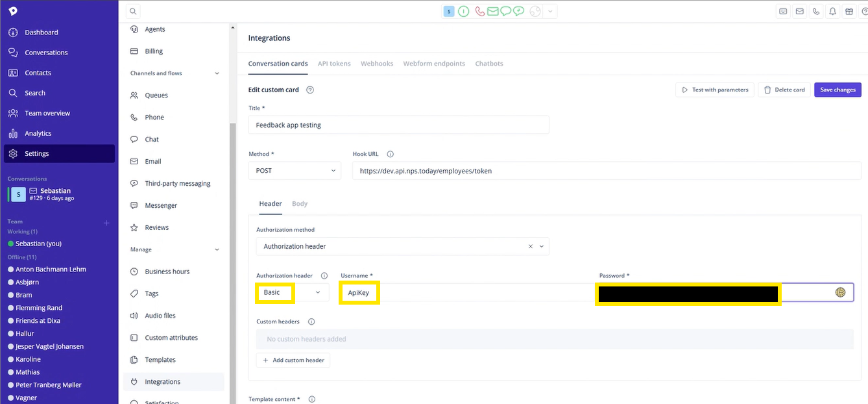Open the gift icon in top bar
Screen dimensions: 868x404
pyautogui.click(x=849, y=11)
